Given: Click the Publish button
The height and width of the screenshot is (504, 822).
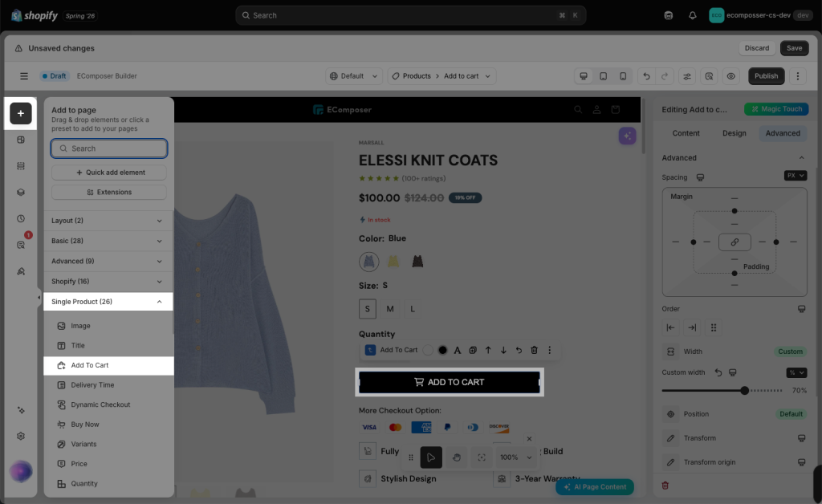Looking at the screenshot, I should [766, 76].
